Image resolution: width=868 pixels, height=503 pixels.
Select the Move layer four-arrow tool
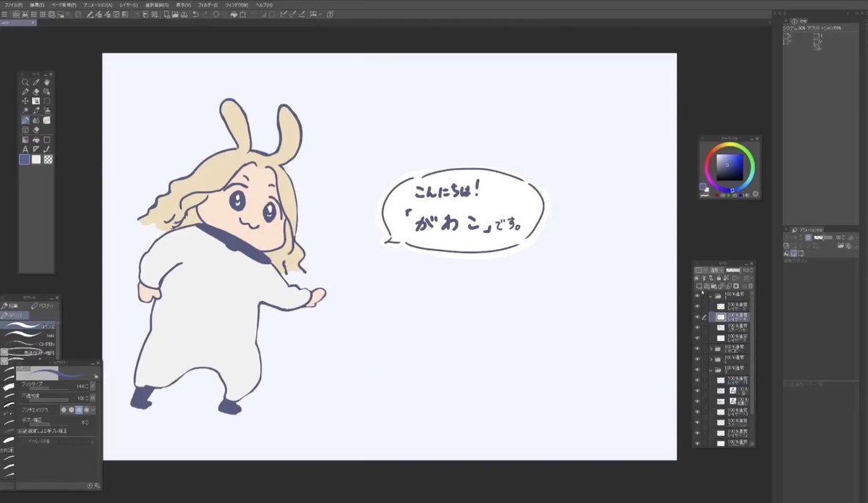[25, 101]
